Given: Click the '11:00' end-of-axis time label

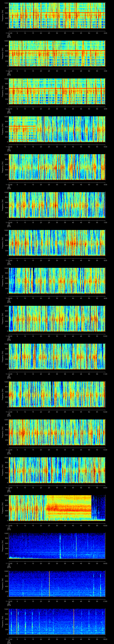Looking at the screenshot, I should point(105,374).
